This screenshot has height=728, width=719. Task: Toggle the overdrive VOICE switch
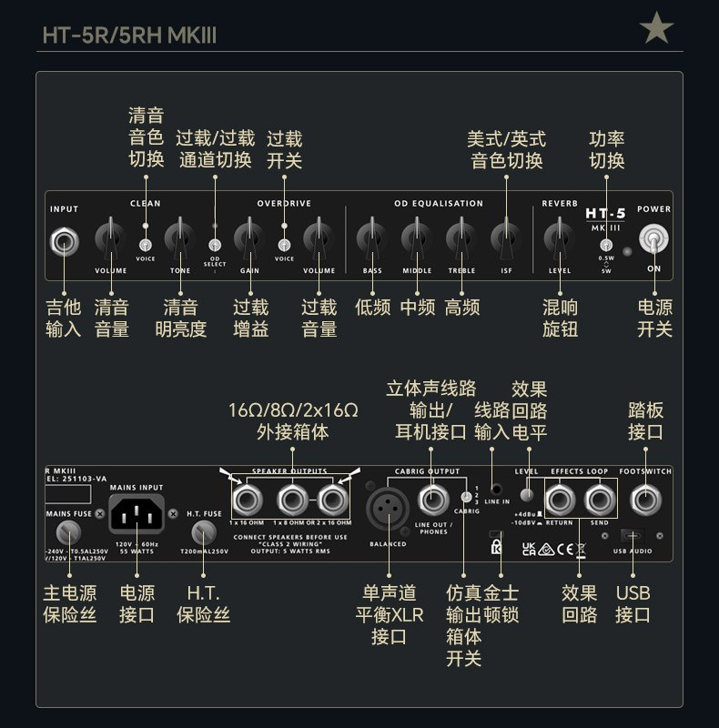click(x=284, y=245)
